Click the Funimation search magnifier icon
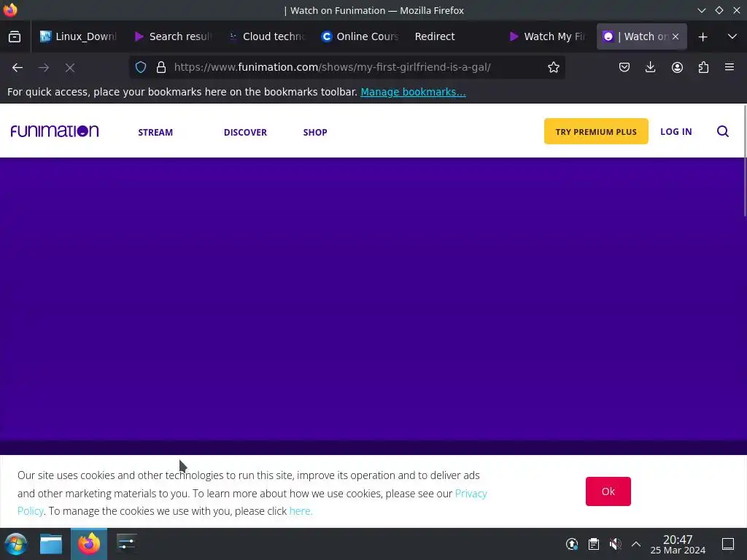 click(x=723, y=131)
